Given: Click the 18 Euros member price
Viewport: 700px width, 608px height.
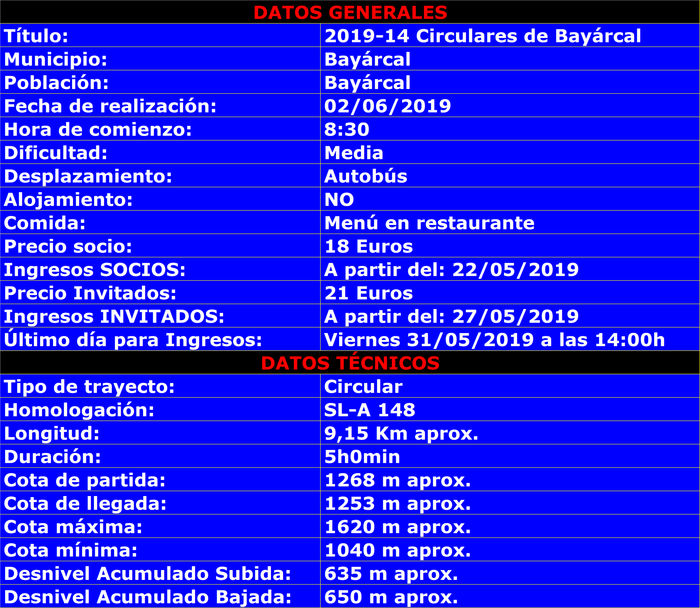Looking at the screenshot, I should [368, 246].
